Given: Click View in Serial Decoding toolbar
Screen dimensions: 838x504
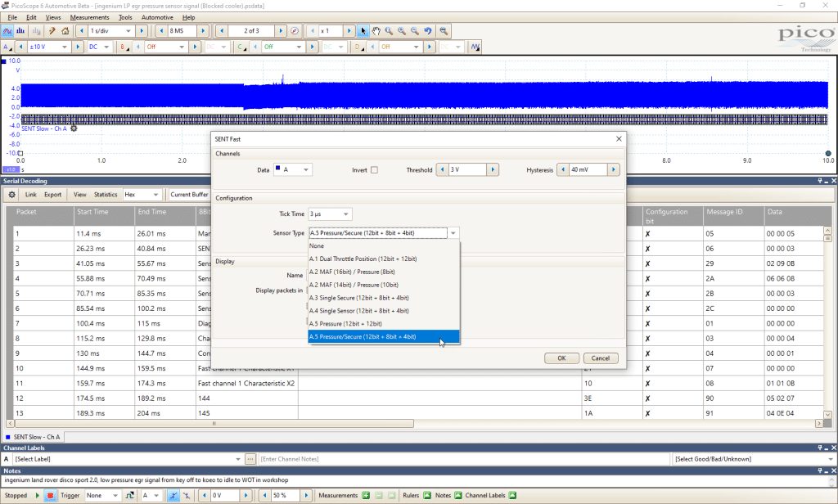Looking at the screenshot, I should pos(79,195).
